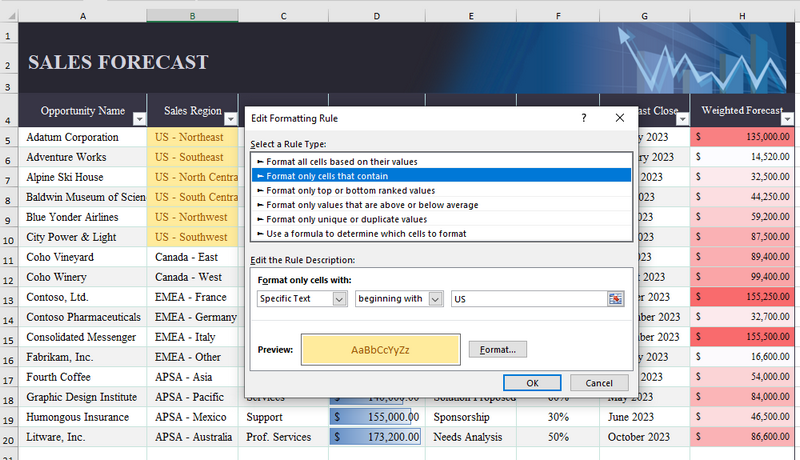
Task: Click the City Power & Light cell
Action: click(83, 237)
